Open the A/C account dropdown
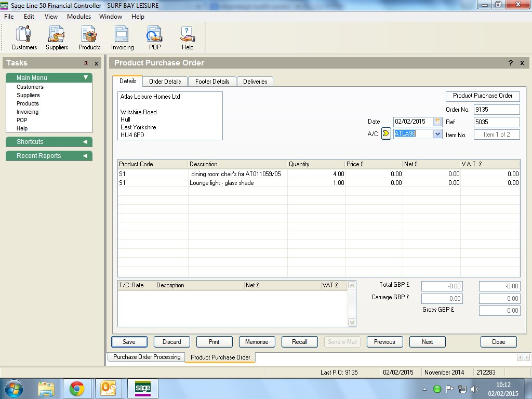Viewport: 532px width, 399px height. pyautogui.click(x=437, y=134)
